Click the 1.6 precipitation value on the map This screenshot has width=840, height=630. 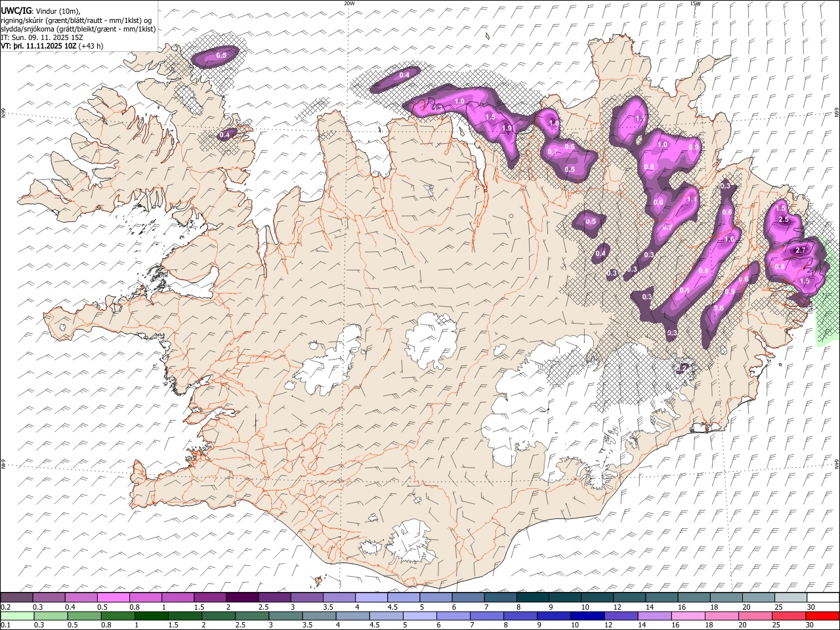[729, 240]
